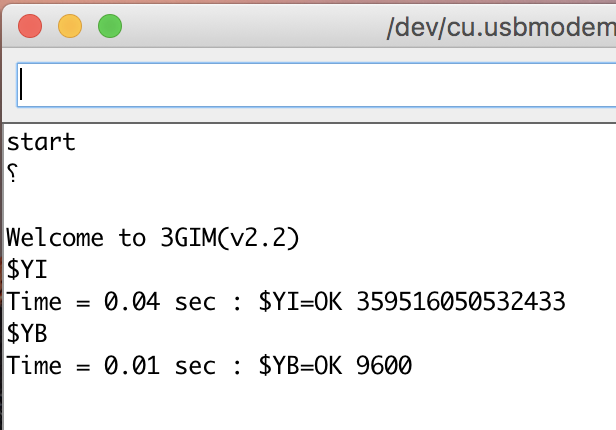Minimize window using the yellow button
The width and height of the screenshot is (616, 430).
[x=70, y=26]
